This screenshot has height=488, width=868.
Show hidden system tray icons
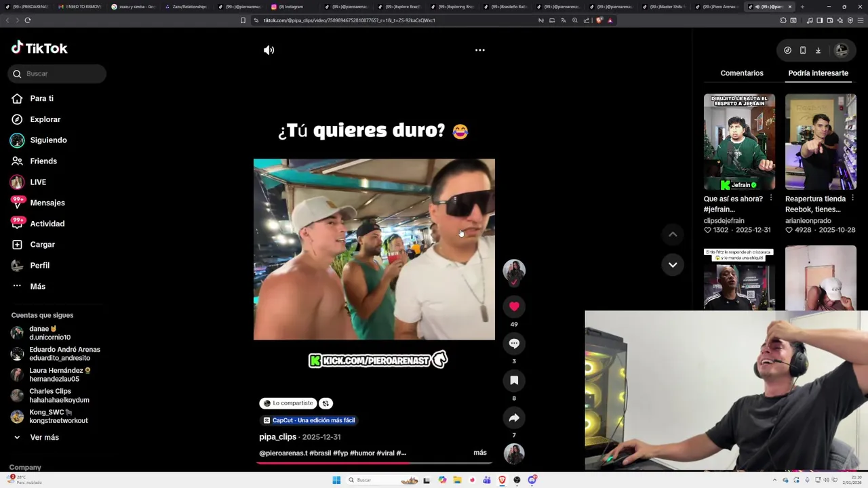[x=774, y=480]
